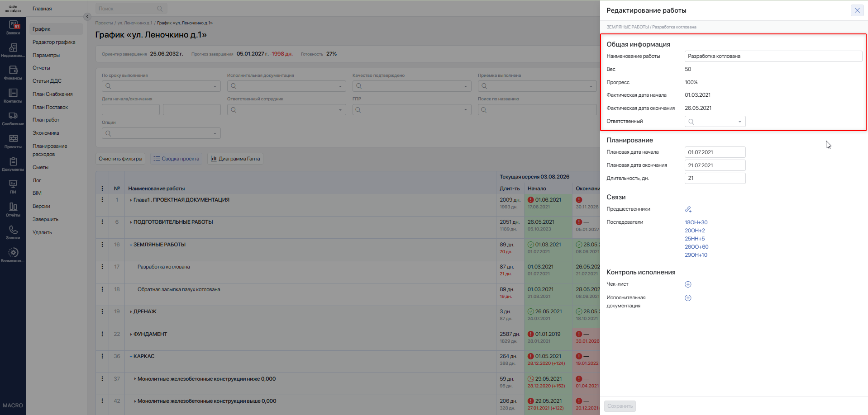Open the Звонки sidebar icon

point(13,232)
